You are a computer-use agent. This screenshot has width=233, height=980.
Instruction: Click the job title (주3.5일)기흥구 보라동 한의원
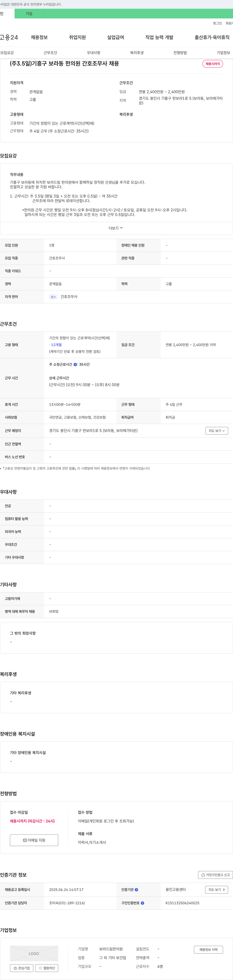64,64
